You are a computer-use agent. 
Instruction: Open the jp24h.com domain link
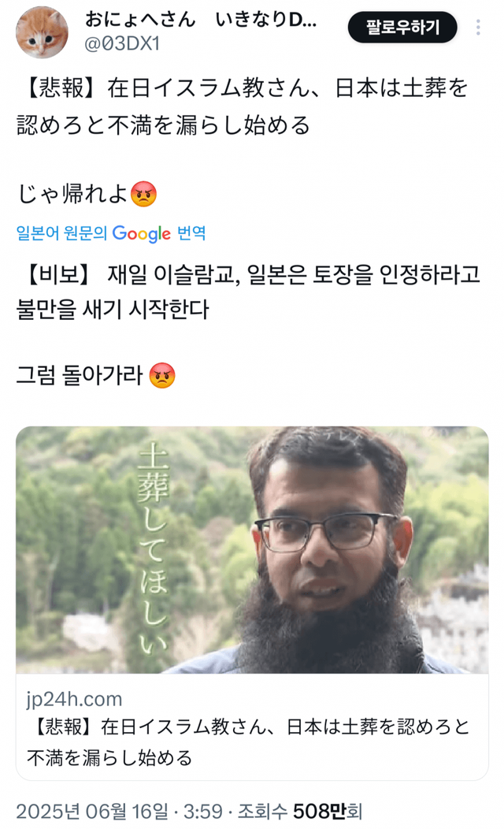coord(74,699)
